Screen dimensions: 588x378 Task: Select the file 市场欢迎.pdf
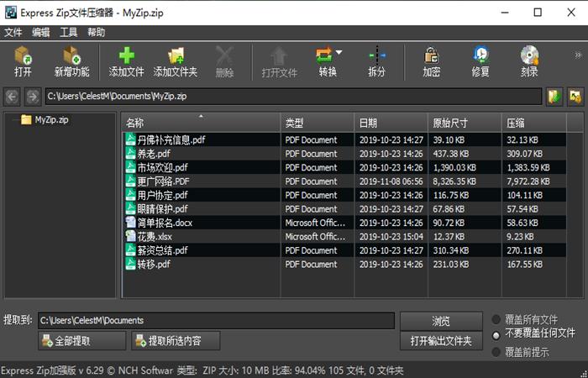[x=162, y=168]
